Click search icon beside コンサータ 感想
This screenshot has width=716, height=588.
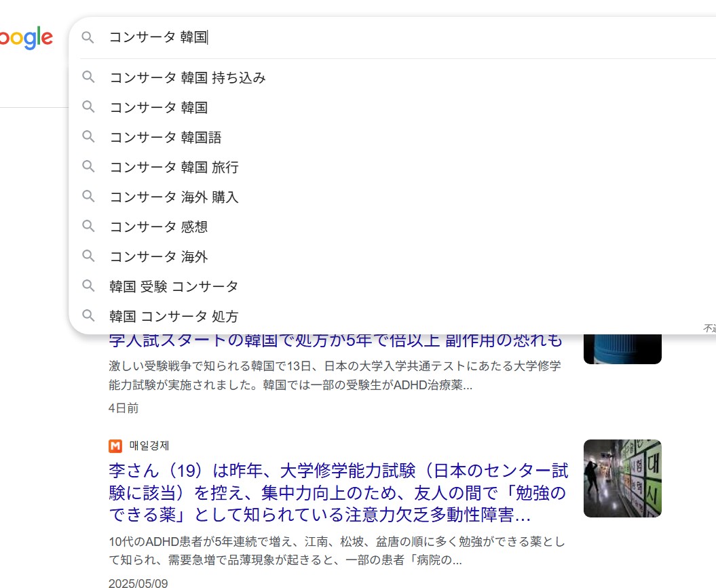pyautogui.click(x=88, y=227)
